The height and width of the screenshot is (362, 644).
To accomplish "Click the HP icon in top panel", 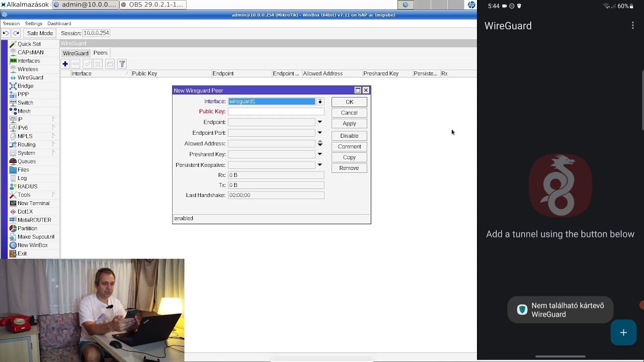I will point(471,5).
